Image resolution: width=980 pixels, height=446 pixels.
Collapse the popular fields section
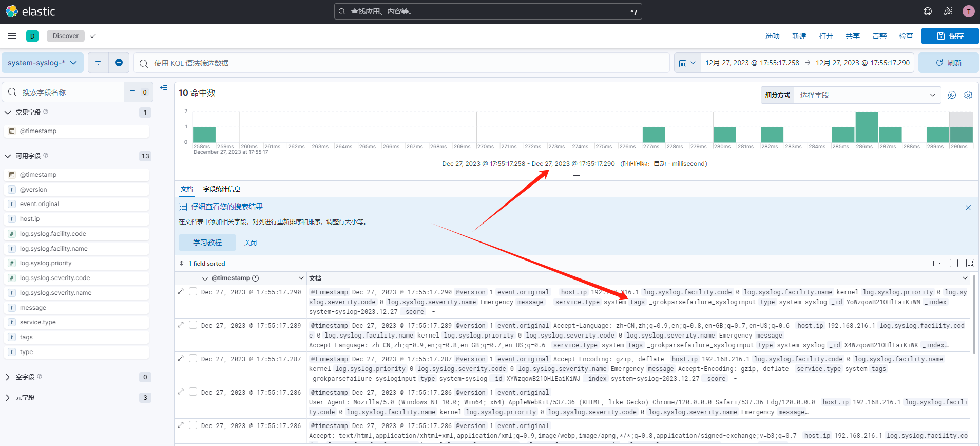(x=8, y=113)
